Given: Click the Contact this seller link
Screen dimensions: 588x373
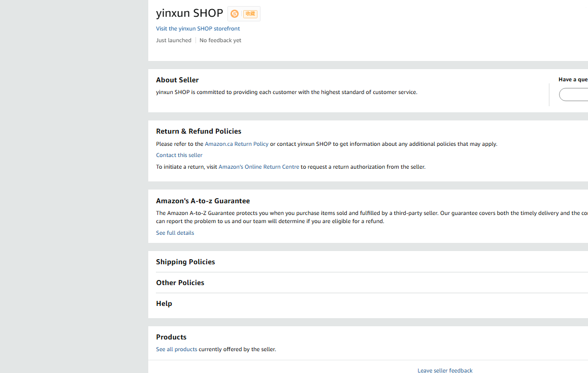Looking at the screenshot, I should [x=179, y=155].
